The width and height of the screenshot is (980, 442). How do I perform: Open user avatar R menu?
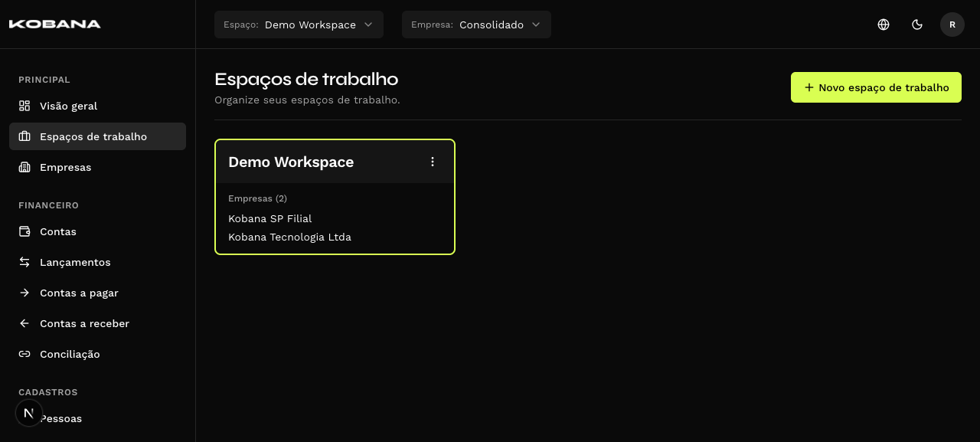click(952, 25)
